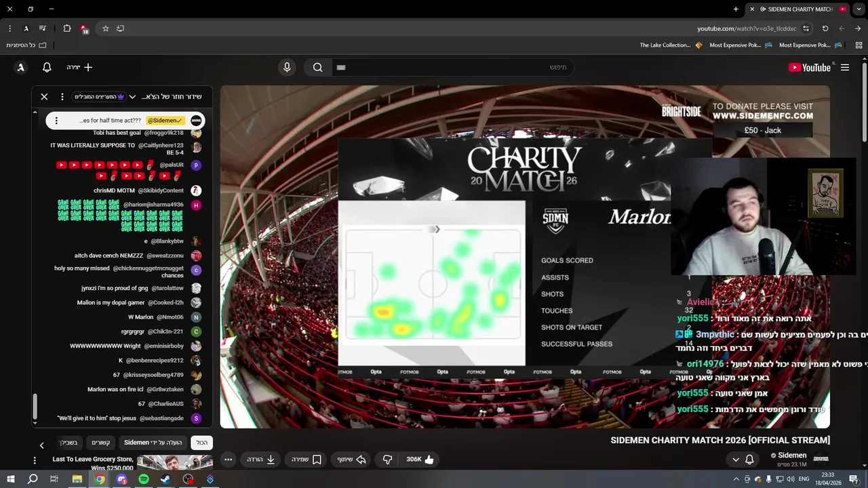Open the YouTube notifications bell
This screenshot has height=488, width=868.
47,67
